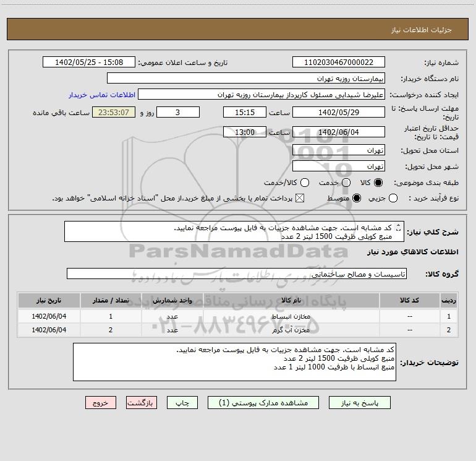This screenshot has width=476, height=461.
Task: Click the جزئیات اطلاعات نیاز page title
Action: pyautogui.click(x=422, y=30)
